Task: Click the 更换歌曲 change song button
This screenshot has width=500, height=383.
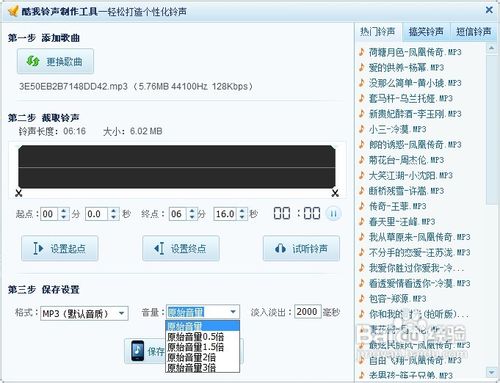Action: click(55, 61)
